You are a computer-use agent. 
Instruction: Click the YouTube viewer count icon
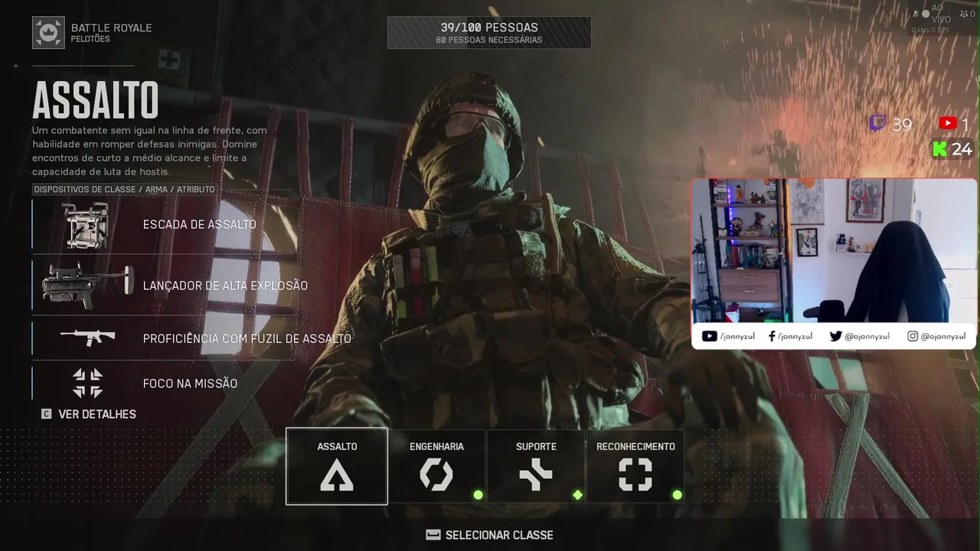coord(949,123)
